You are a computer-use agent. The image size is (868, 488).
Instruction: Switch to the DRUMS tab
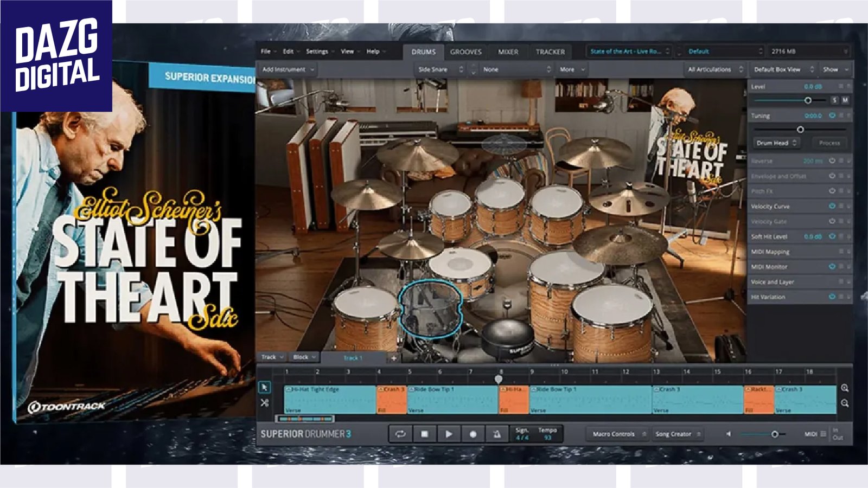click(423, 52)
